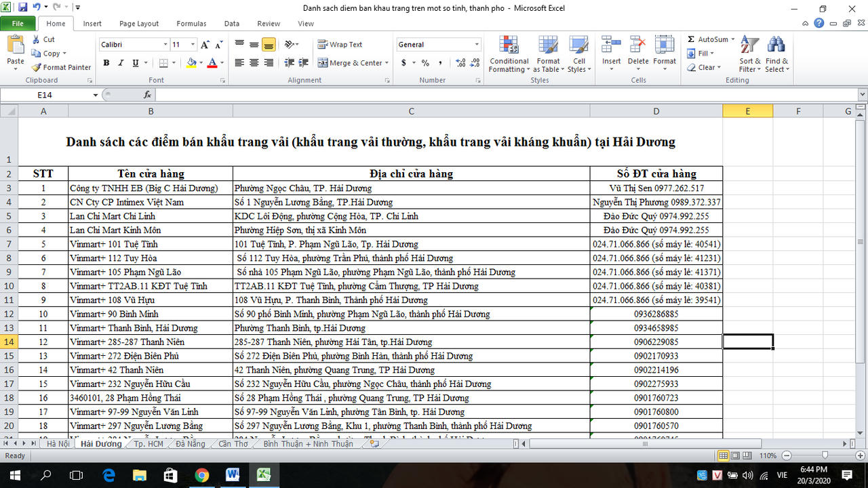
Task: Open Windows Start menu
Action: click(x=15, y=474)
